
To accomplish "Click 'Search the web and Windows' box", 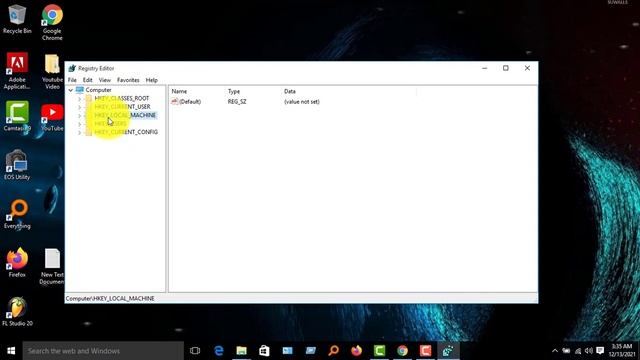I will click(103, 351).
